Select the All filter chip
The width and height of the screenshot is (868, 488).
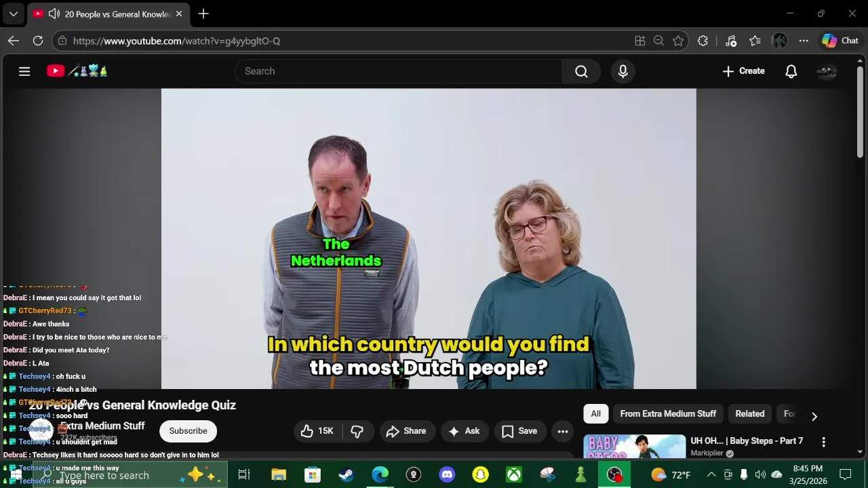pyautogui.click(x=595, y=414)
